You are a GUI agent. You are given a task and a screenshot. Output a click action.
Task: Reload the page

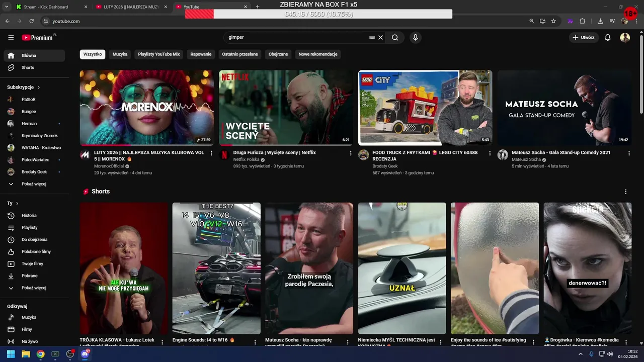[x=31, y=21]
